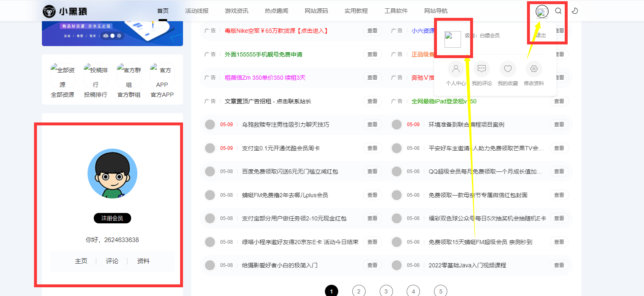
Task: Open 我的评论 comment bubble icon
Action: (x=482, y=68)
